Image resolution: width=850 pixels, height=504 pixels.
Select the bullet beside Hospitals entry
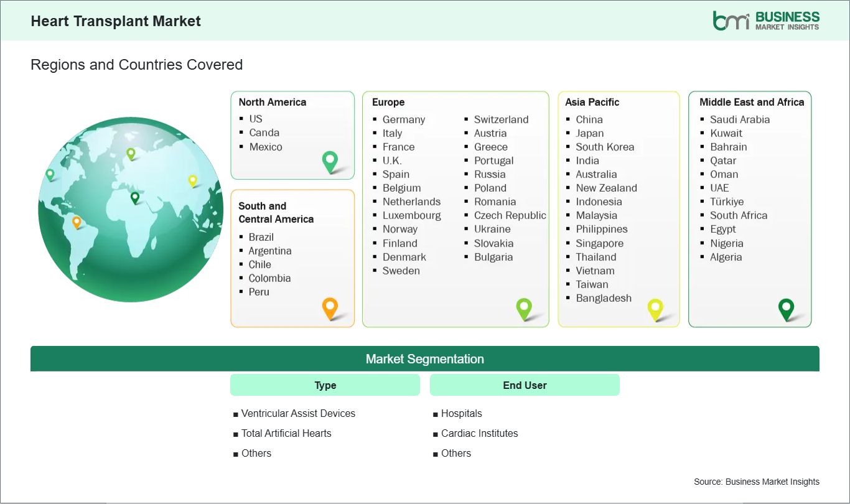pos(434,414)
